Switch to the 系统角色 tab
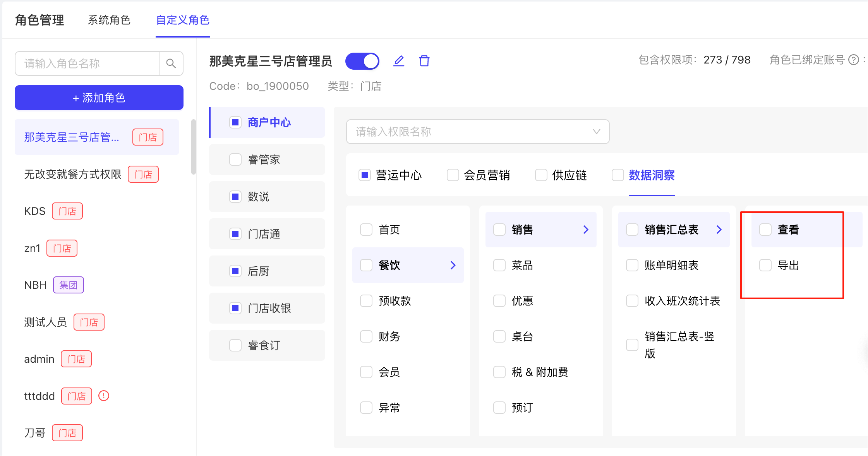 coord(109,20)
